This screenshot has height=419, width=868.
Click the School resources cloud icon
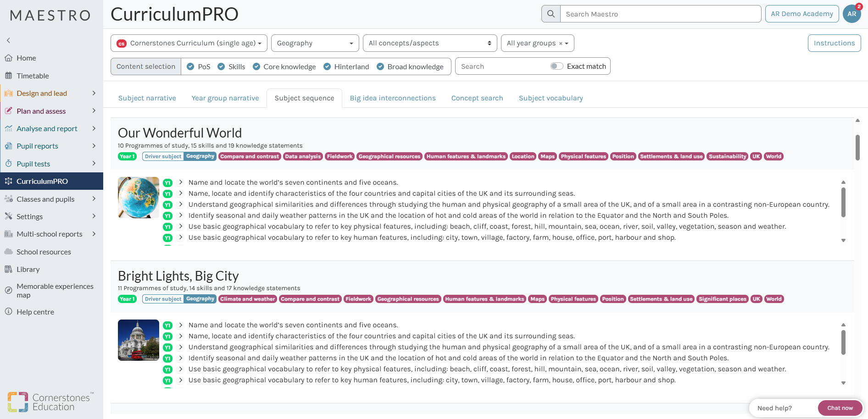pyautogui.click(x=8, y=252)
